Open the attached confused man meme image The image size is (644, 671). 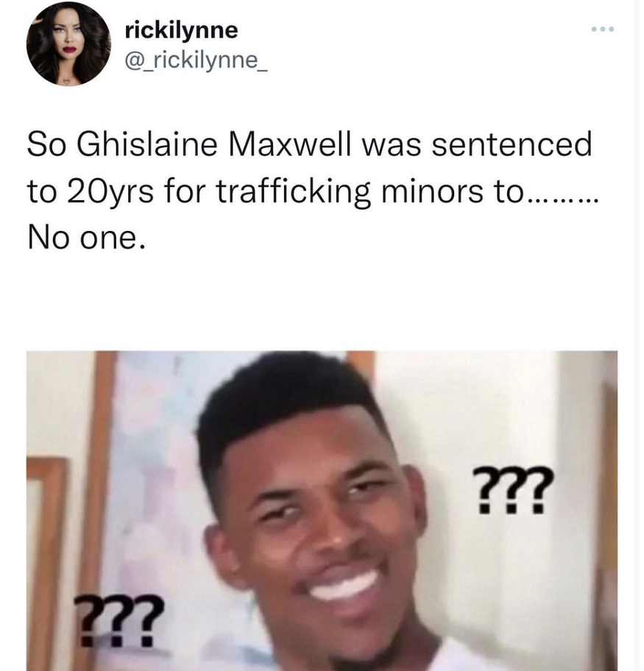(322, 511)
